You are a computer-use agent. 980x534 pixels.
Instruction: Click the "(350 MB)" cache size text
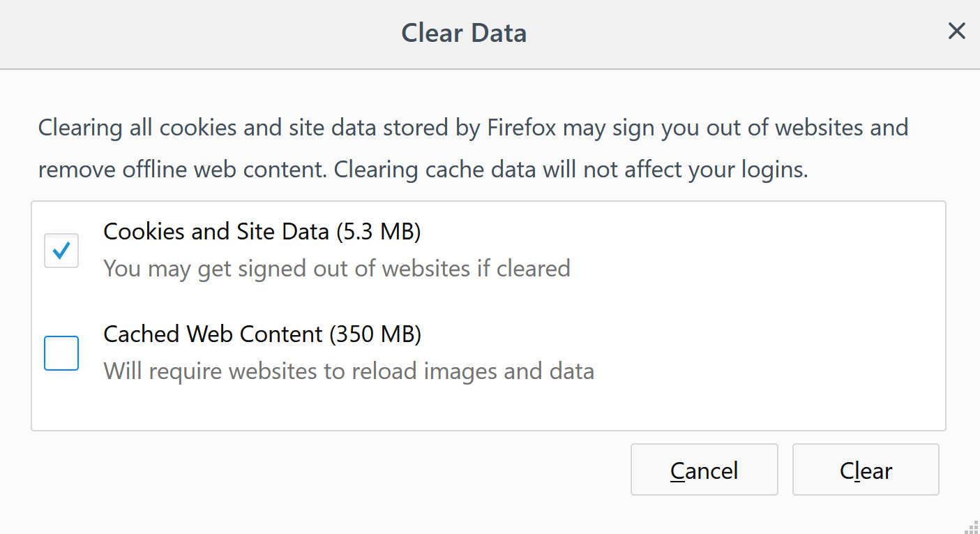tap(375, 334)
